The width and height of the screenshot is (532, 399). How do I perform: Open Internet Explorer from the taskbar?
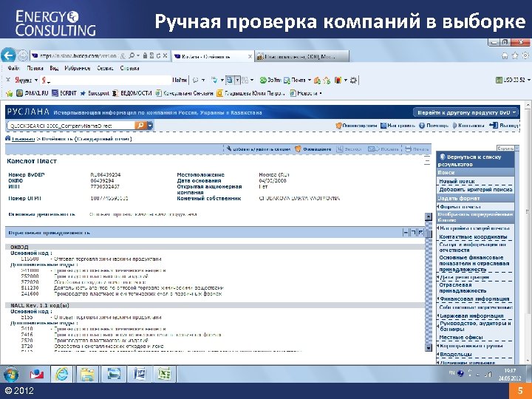tap(61, 374)
